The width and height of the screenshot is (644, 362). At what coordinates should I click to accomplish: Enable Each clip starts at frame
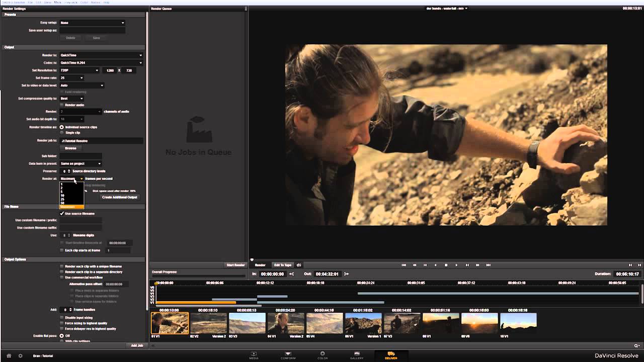tap(62, 250)
